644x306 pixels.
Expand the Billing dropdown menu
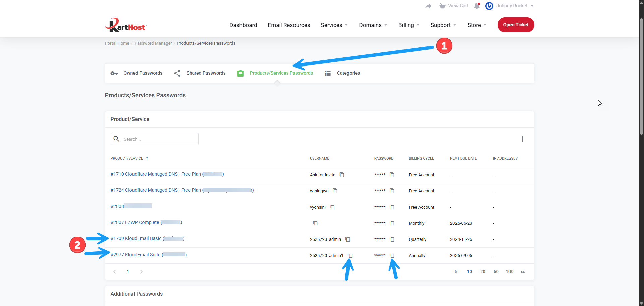pyautogui.click(x=409, y=25)
